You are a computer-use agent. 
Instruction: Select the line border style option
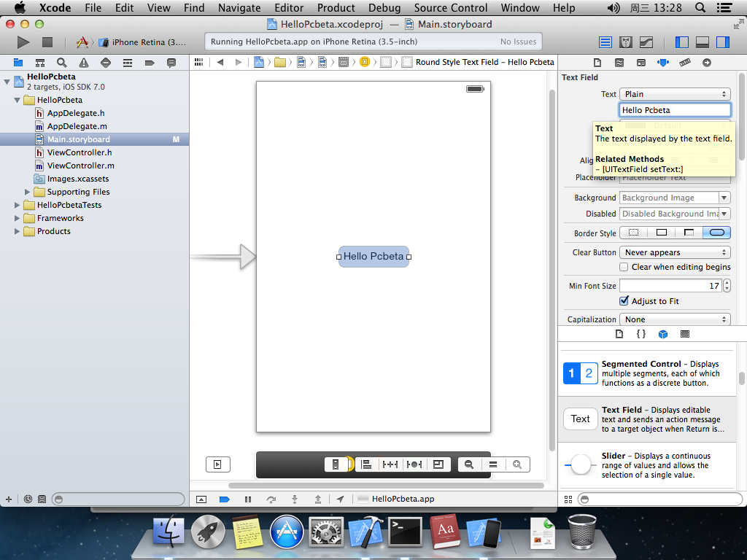click(x=661, y=233)
